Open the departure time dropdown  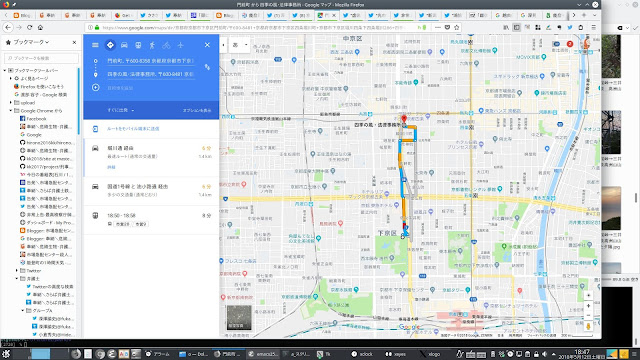121,110
